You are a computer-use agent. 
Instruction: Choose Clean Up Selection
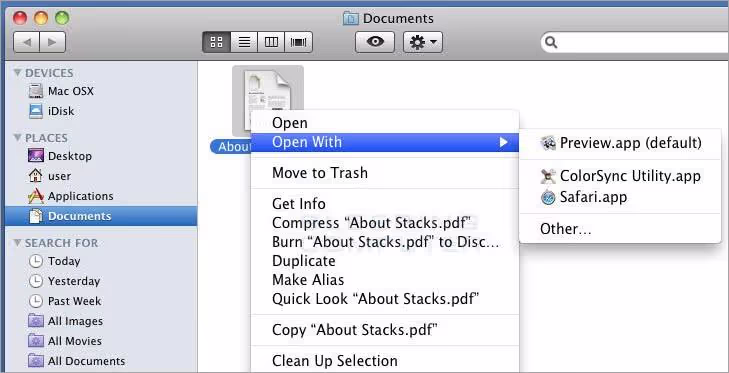384,361
